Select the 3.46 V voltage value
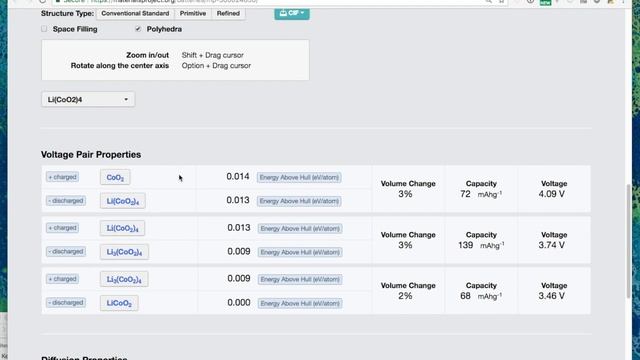The image size is (640, 360). pos(552,296)
